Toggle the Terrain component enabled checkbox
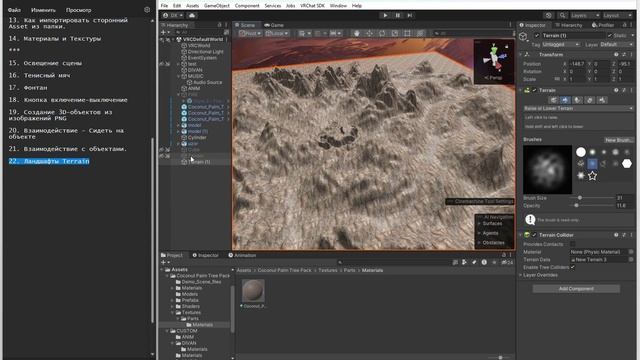This screenshot has height=360, width=640. (x=534, y=90)
